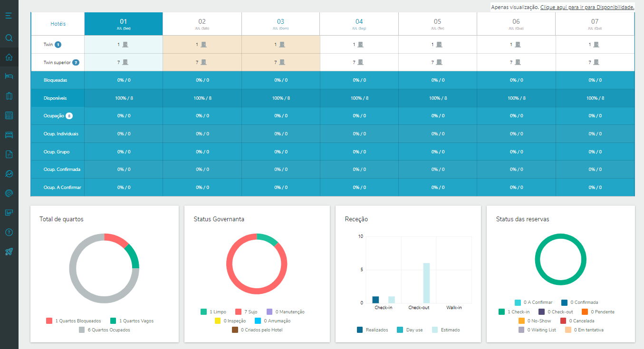Open the calculator grid icon in sidebar
644x349 pixels.
click(9, 115)
